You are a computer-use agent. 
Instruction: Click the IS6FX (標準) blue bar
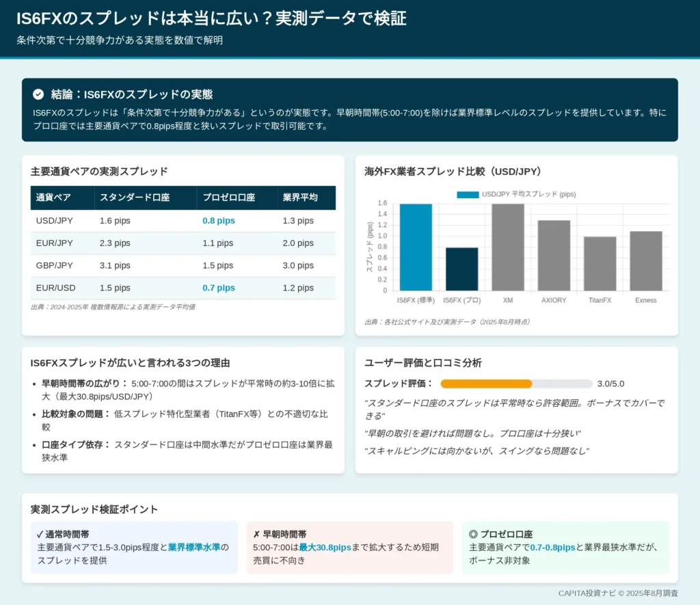click(x=416, y=247)
